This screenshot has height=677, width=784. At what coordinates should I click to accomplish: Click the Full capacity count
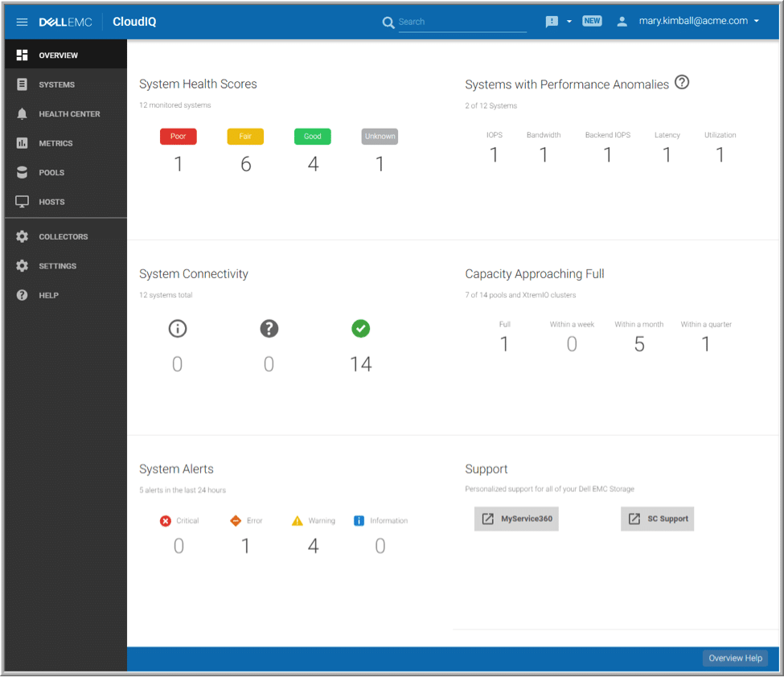(x=504, y=344)
